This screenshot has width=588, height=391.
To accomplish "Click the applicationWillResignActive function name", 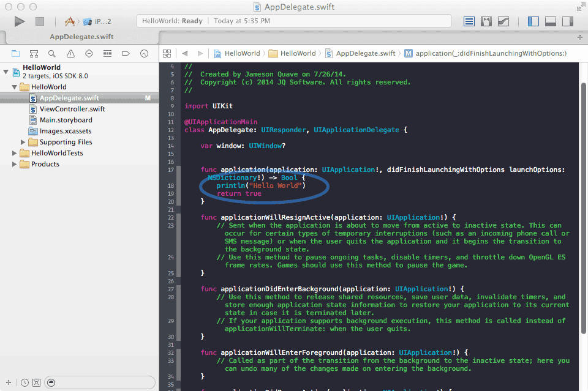I will [276, 217].
